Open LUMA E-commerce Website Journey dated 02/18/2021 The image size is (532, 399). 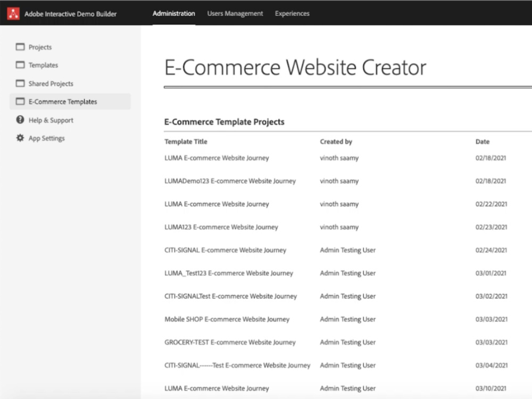tap(217, 158)
